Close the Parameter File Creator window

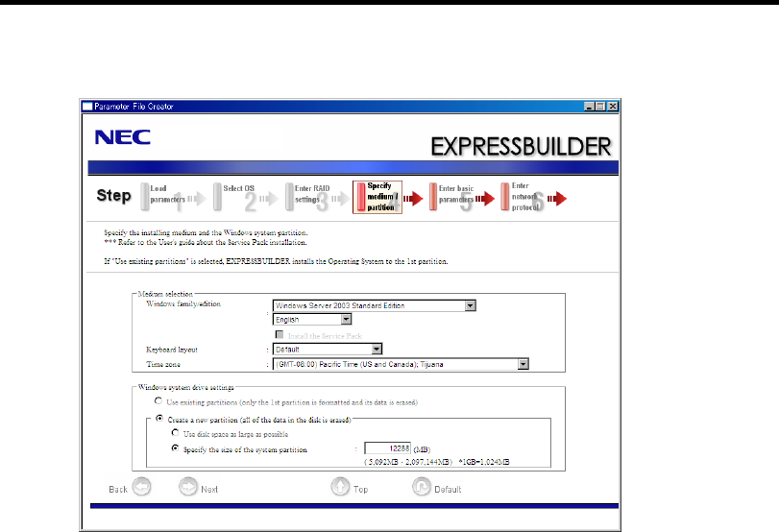point(613,107)
